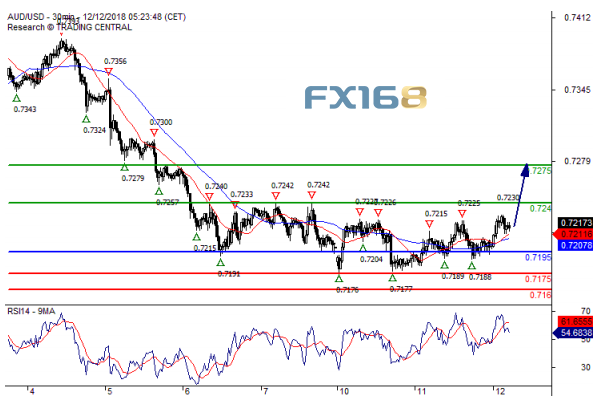This screenshot has width=599, height=403.
Task: Click the 0.7226 pivot high label
Action: (x=386, y=202)
